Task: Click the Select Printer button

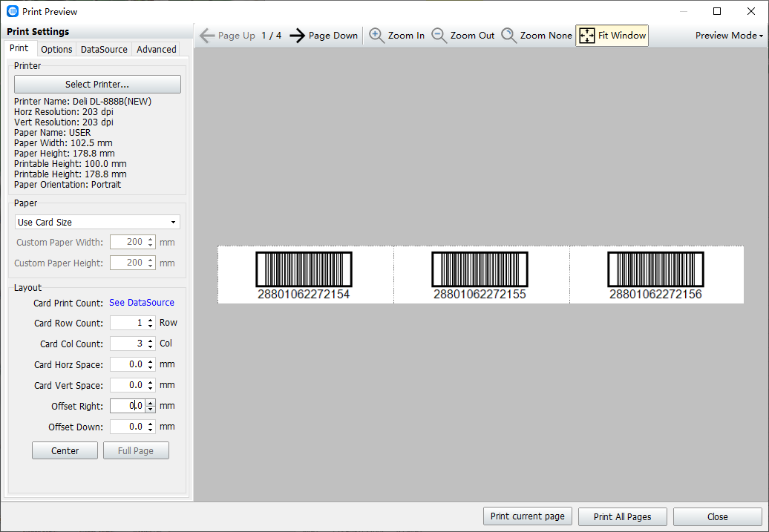Action: (x=97, y=85)
